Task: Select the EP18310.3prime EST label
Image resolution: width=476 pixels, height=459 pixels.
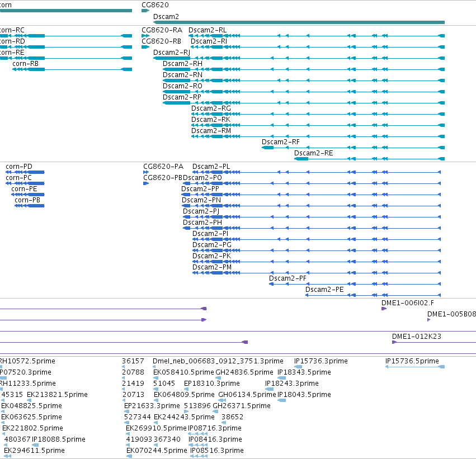Action: 212,384
